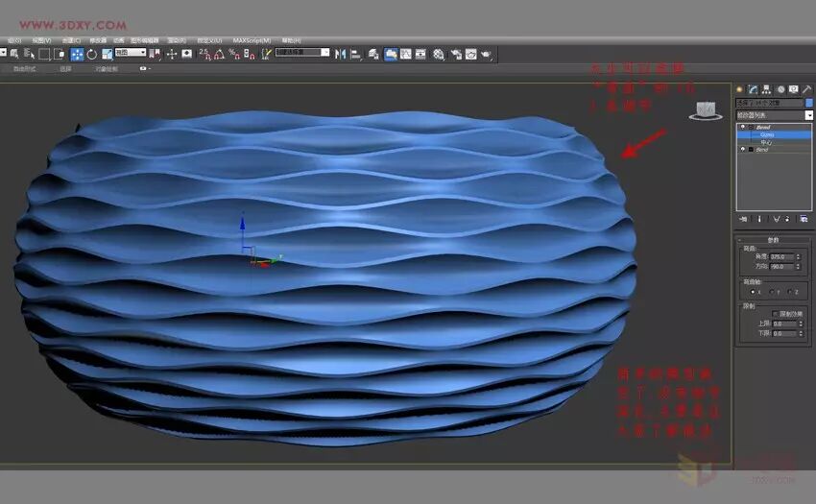Open the modifier list dropdown arrow

[x=809, y=115]
